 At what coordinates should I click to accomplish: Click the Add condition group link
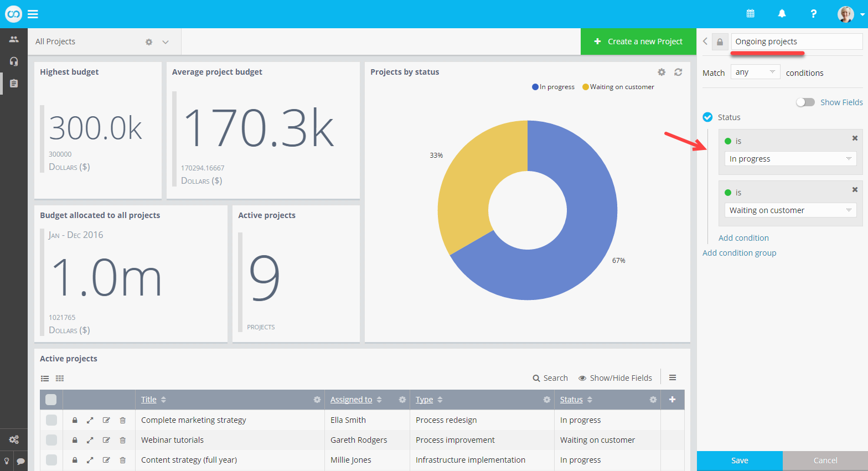pos(739,253)
